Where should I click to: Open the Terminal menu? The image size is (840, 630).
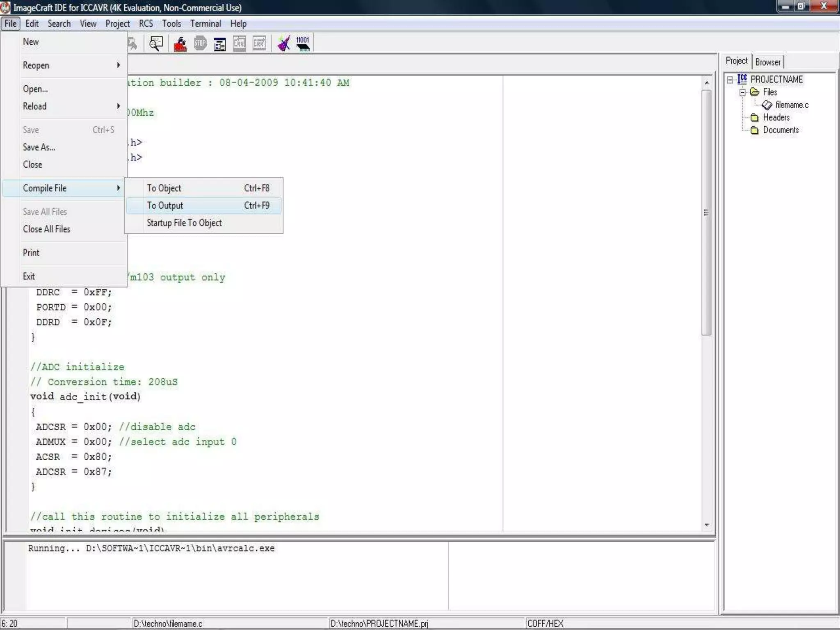(x=205, y=23)
